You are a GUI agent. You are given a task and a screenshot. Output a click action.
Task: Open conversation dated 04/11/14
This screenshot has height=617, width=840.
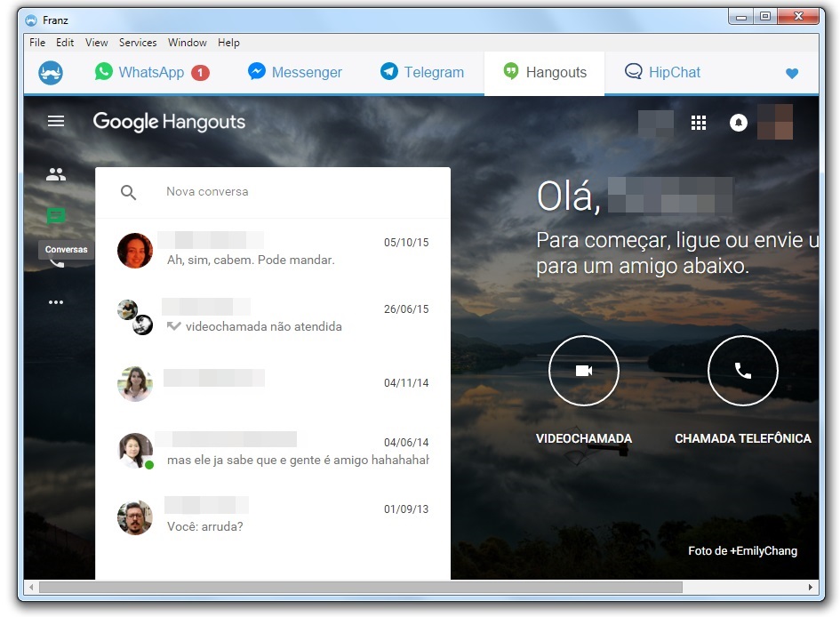pyautogui.click(x=273, y=383)
